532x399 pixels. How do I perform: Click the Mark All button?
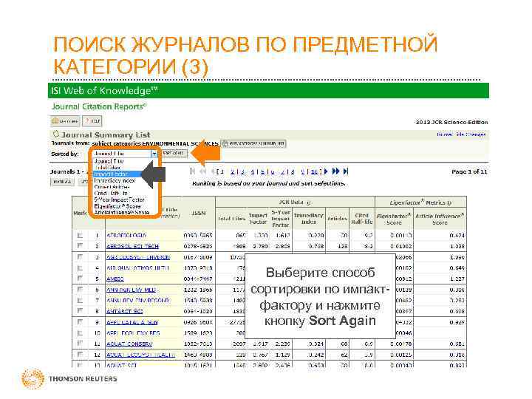pyautogui.click(x=62, y=182)
